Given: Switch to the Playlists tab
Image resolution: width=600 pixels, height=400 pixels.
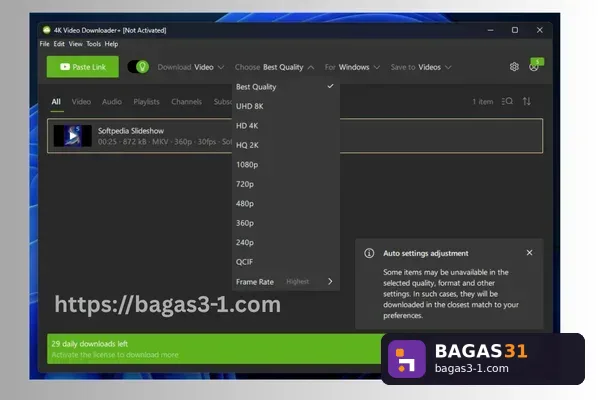Looking at the screenshot, I should pos(146,102).
